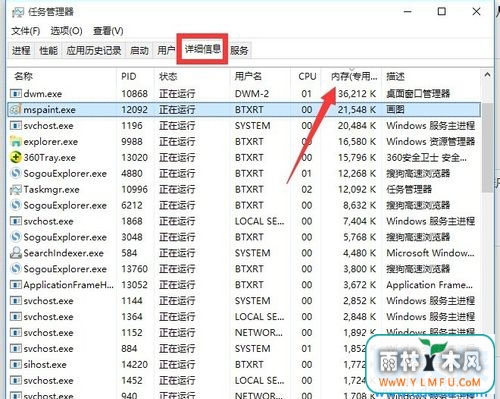
Task: Switch to the 性能 tab
Action: coord(48,50)
